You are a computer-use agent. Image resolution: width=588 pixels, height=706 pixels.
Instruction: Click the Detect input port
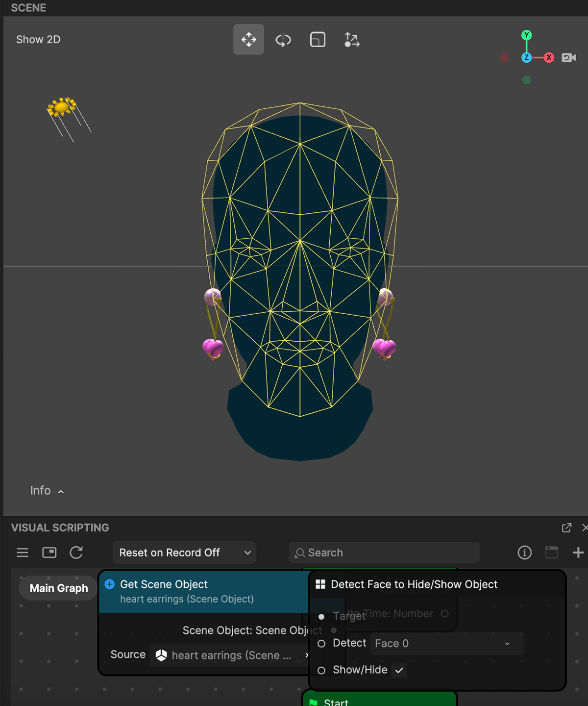tap(321, 643)
